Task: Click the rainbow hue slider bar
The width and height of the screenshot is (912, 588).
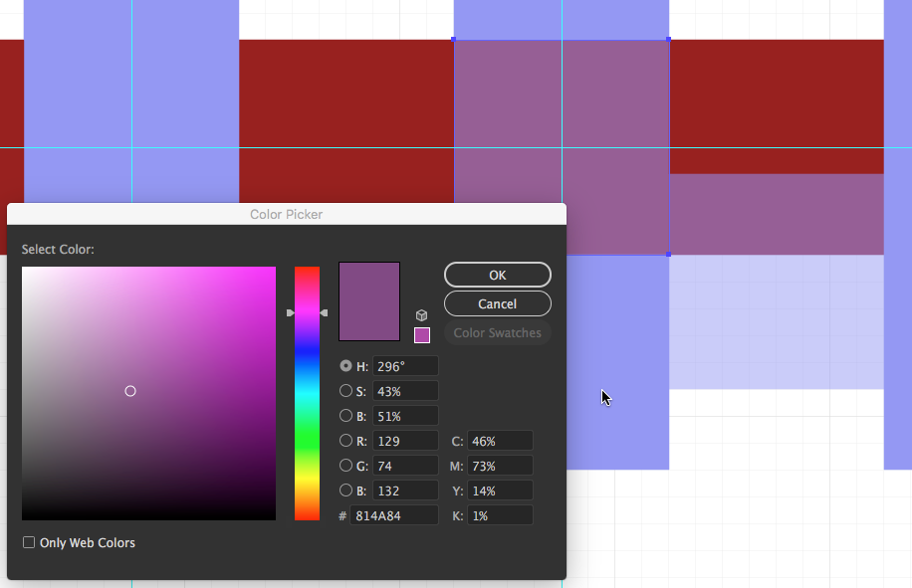Action: click(x=307, y=393)
